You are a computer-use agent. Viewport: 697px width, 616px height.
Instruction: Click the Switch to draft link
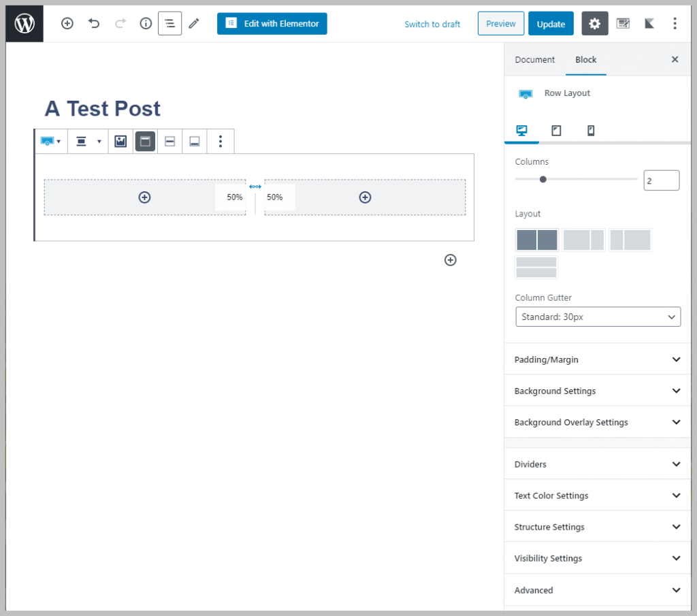pyautogui.click(x=432, y=25)
